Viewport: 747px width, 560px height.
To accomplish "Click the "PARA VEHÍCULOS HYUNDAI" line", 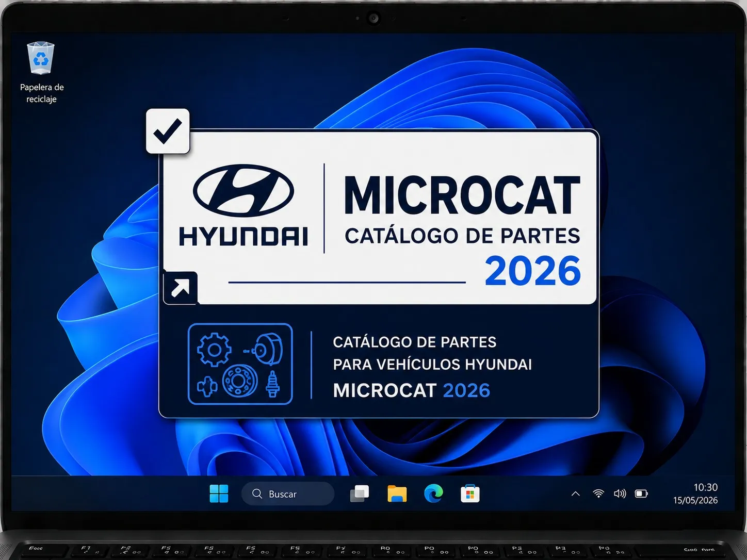I will point(432,365).
